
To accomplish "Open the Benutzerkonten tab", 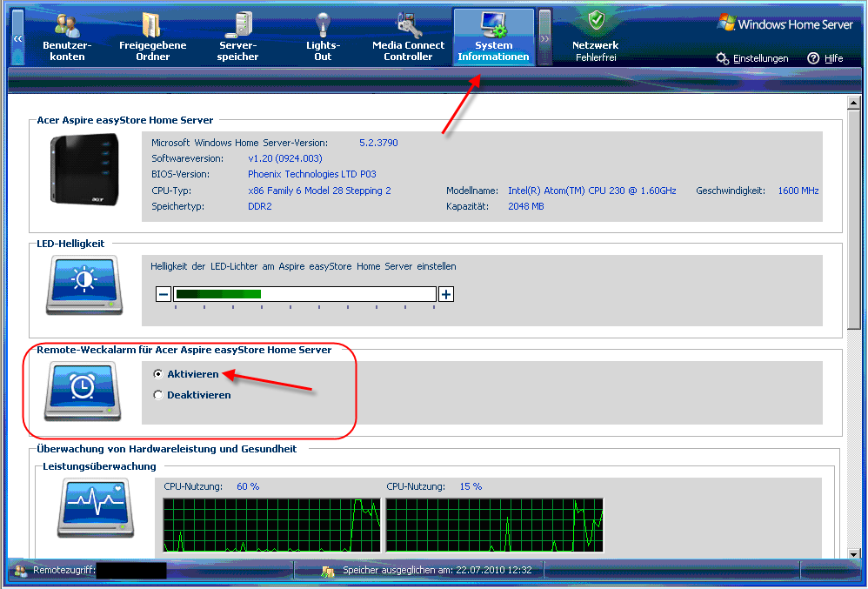I will click(x=67, y=37).
